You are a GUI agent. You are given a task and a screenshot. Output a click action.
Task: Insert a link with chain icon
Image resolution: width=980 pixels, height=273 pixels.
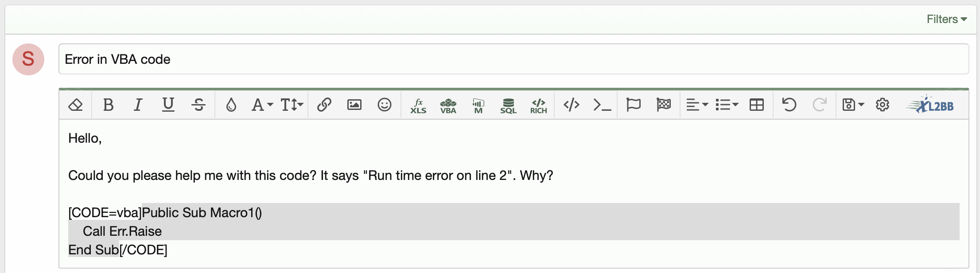[324, 105]
